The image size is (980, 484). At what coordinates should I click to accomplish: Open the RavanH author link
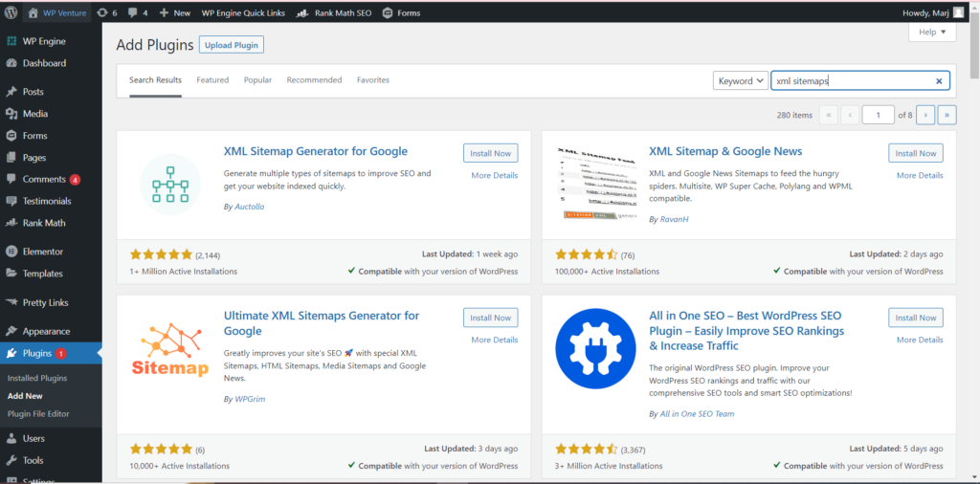click(x=674, y=219)
